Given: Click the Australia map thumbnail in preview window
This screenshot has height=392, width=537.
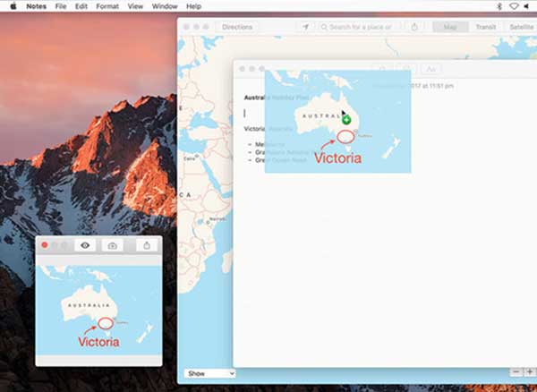Looking at the screenshot, I should (99, 311).
